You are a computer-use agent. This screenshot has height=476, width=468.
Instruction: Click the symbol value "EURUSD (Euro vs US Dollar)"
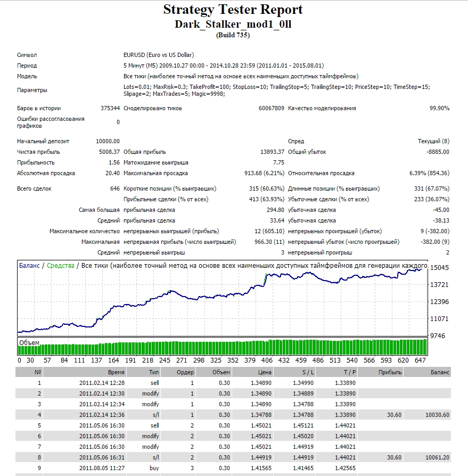(x=159, y=55)
